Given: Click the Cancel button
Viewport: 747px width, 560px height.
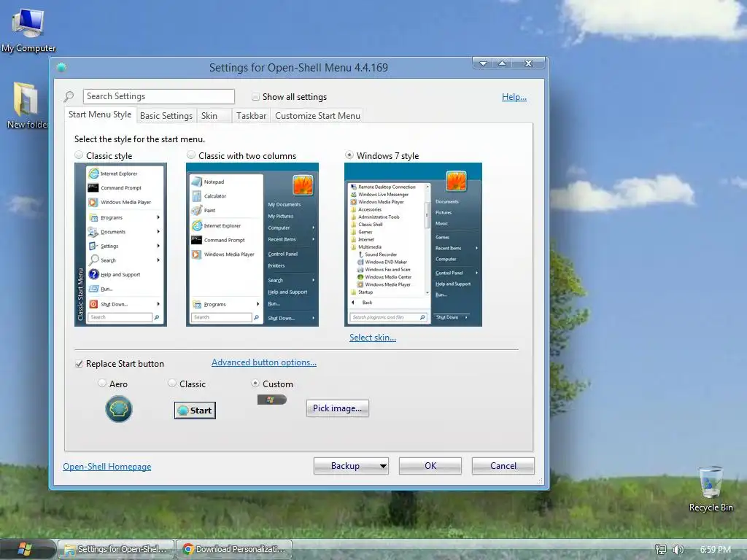Looking at the screenshot, I should pyautogui.click(x=503, y=466).
